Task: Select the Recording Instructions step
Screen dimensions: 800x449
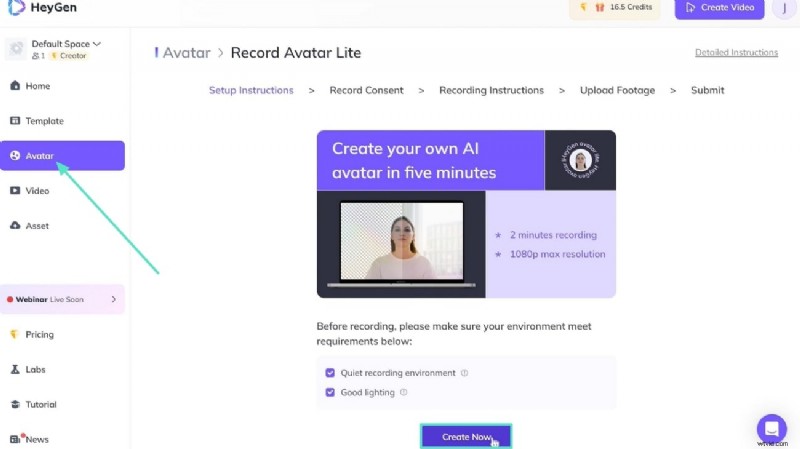Action: click(x=491, y=90)
